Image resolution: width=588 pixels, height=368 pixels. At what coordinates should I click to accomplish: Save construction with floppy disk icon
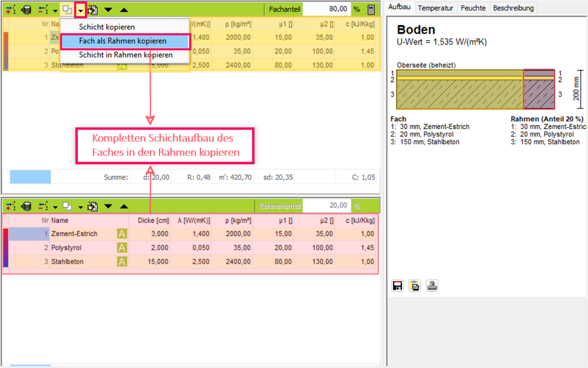coord(397,286)
